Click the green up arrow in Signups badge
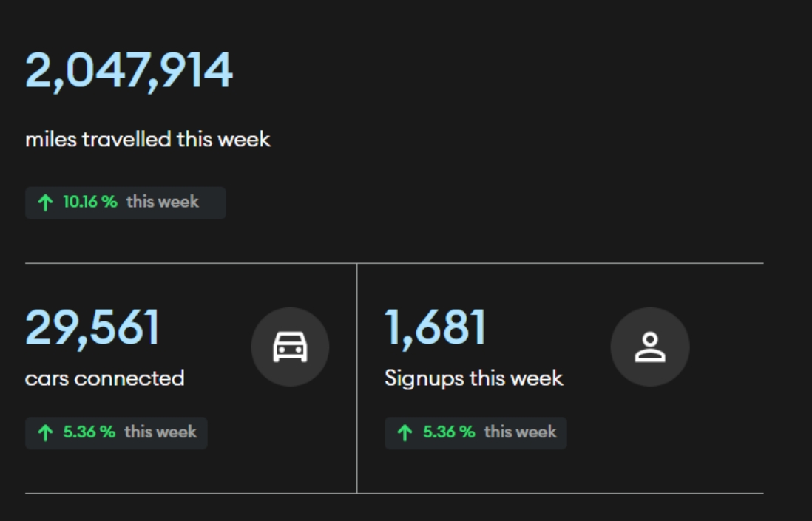The width and height of the screenshot is (812, 521). pos(405,433)
